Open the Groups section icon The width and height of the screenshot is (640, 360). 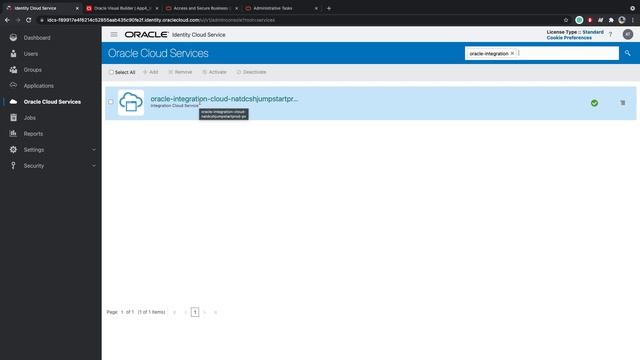tap(13, 69)
